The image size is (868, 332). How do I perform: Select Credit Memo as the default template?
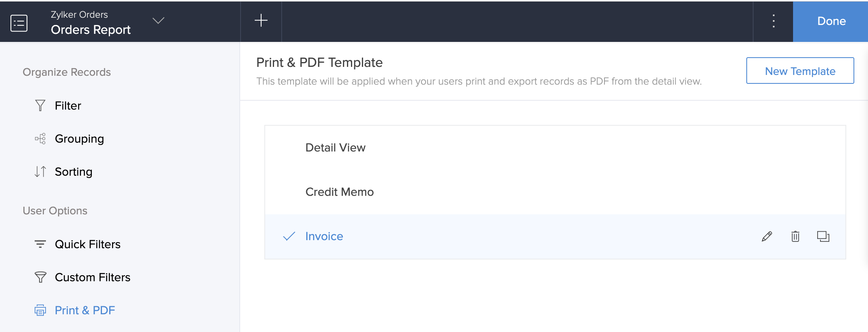point(339,192)
